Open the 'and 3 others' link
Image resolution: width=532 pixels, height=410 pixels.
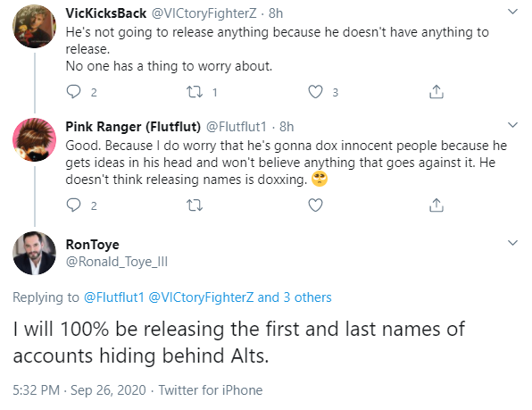pyautogui.click(x=295, y=297)
